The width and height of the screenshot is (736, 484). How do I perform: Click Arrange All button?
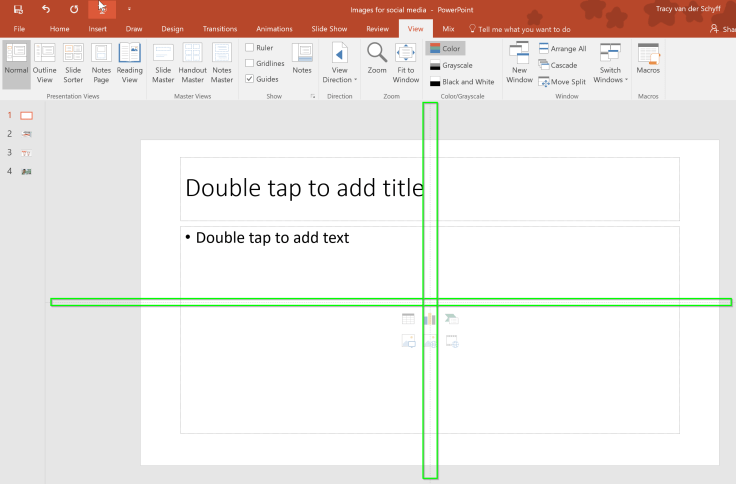[562, 48]
